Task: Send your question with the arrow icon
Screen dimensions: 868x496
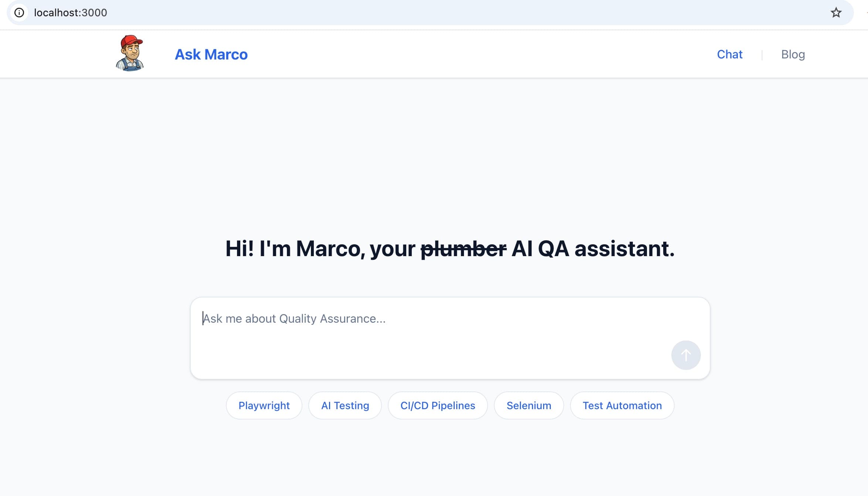Action: tap(685, 355)
